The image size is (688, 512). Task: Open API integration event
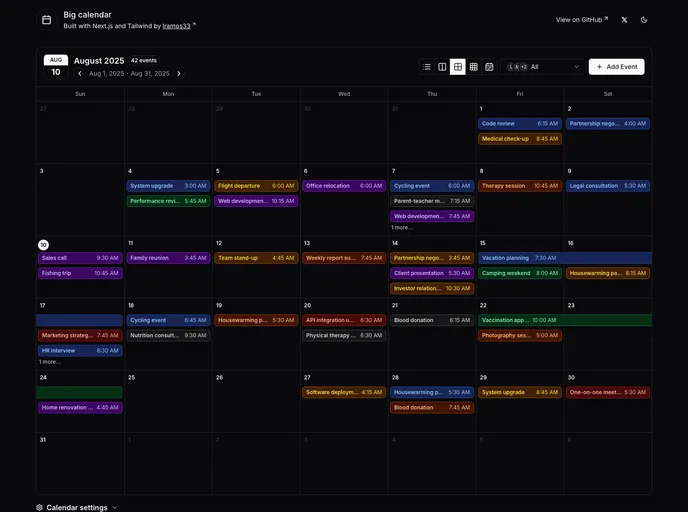[344, 320]
